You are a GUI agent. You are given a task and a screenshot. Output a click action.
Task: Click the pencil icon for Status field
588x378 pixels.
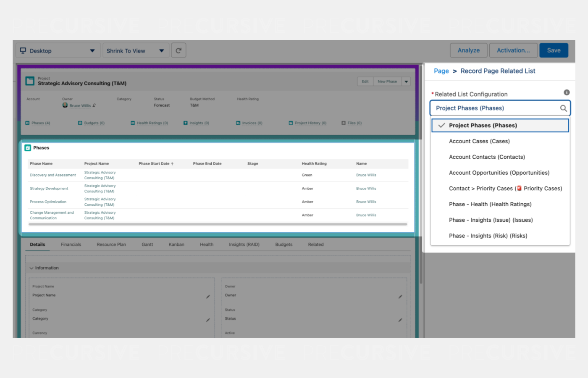click(400, 320)
